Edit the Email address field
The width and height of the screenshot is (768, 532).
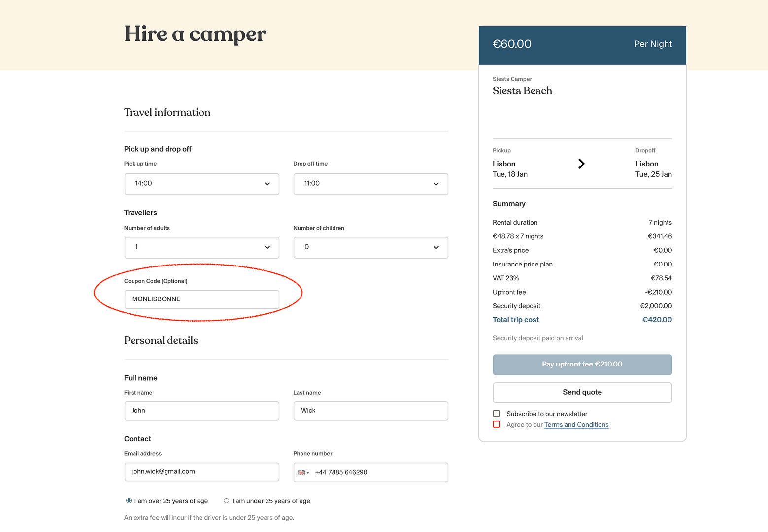[201, 472]
